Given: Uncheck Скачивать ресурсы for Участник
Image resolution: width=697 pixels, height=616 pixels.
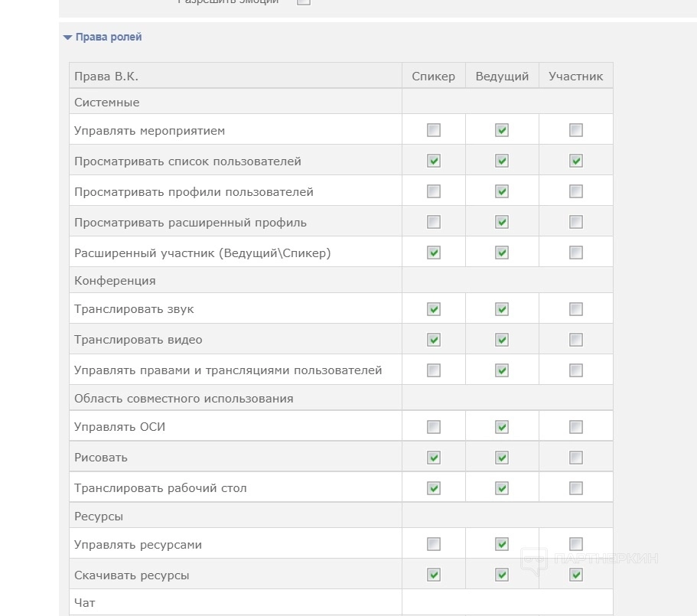Looking at the screenshot, I should point(576,575).
